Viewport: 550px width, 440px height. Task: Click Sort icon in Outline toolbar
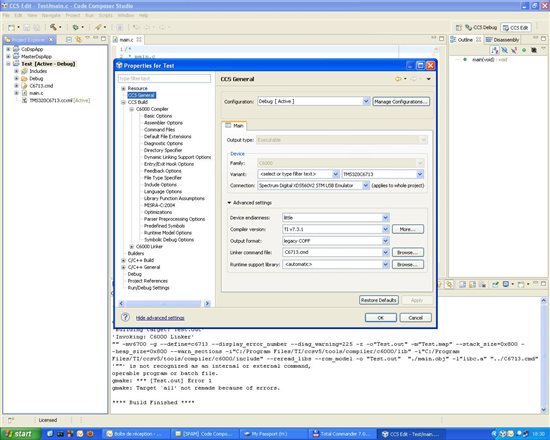(495, 50)
